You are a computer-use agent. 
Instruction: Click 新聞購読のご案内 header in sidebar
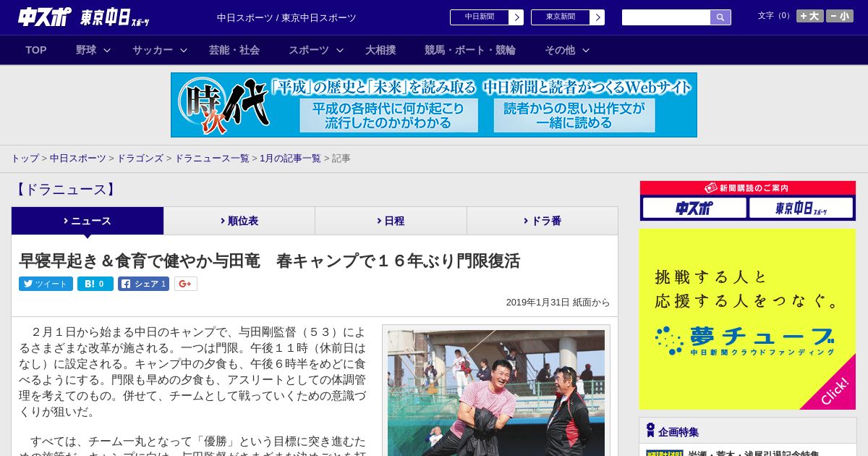(x=748, y=187)
